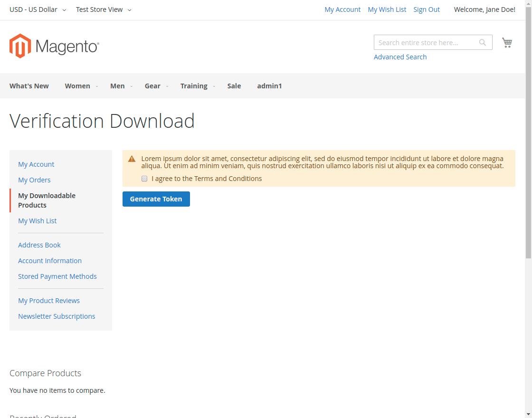Open the Training category
The image size is (532, 418).
pyautogui.click(x=194, y=86)
